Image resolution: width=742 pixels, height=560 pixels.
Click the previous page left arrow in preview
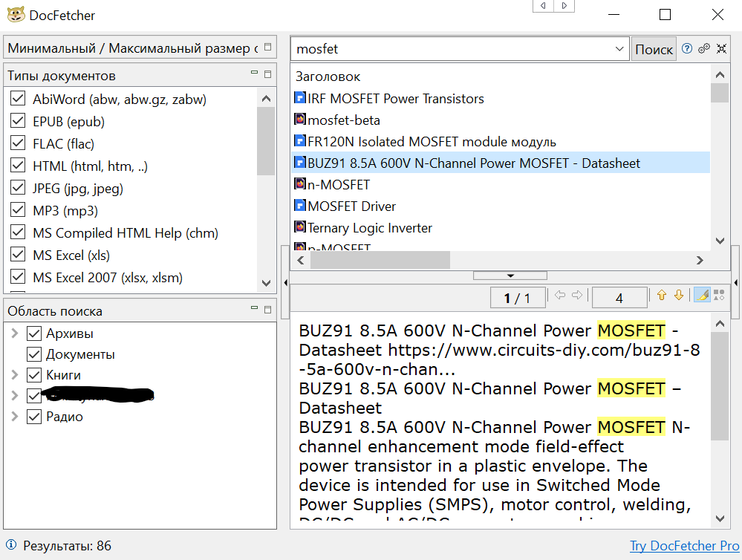coord(560,296)
